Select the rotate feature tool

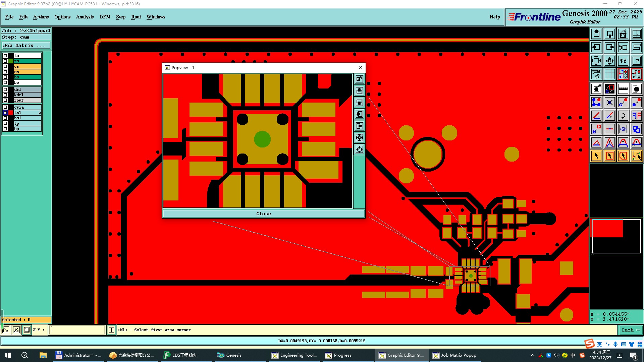(x=623, y=116)
